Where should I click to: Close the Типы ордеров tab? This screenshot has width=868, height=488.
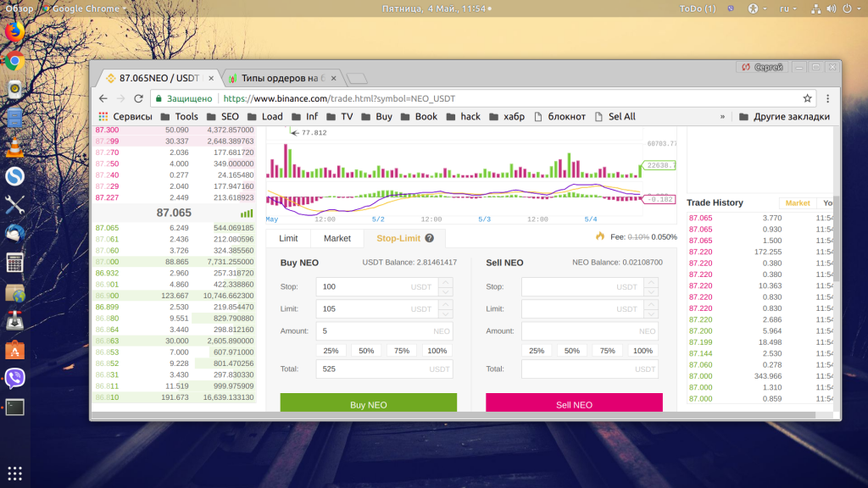pyautogui.click(x=333, y=79)
